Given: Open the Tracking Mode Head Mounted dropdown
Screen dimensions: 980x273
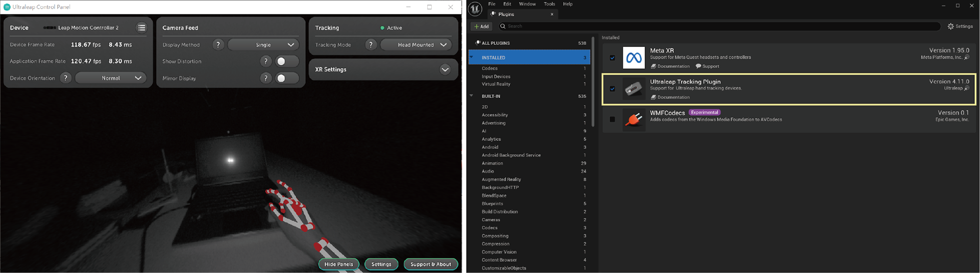Looking at the screenshot, I should click(x=416, y=45).
